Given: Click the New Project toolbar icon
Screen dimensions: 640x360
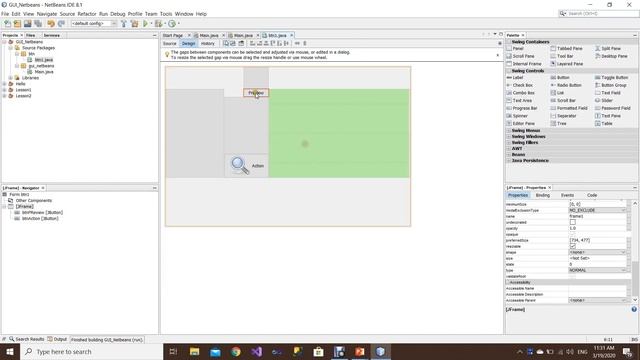Looking at the screenshot, I should [x=17, y=24].
